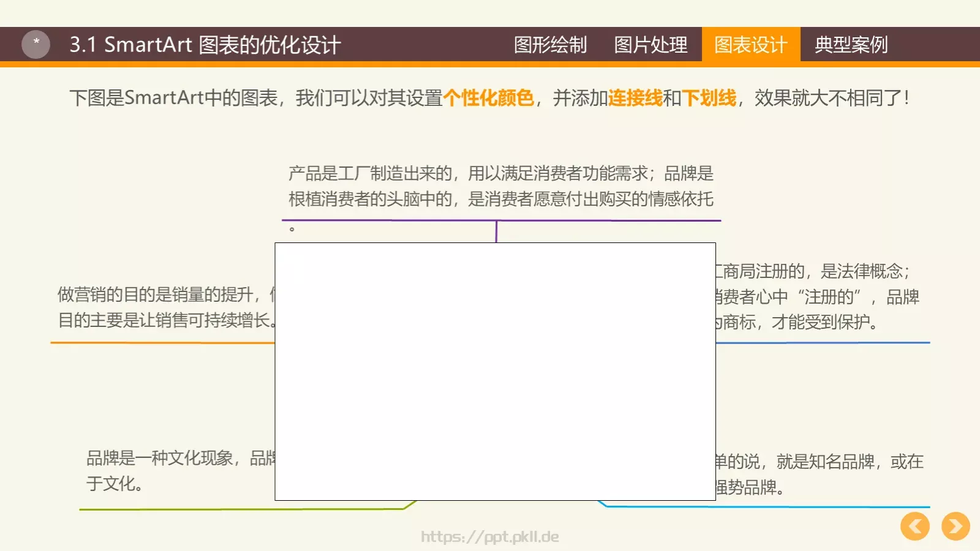Switch to the 图片处理 tab
980x551 pixels.
coord(650,45)
